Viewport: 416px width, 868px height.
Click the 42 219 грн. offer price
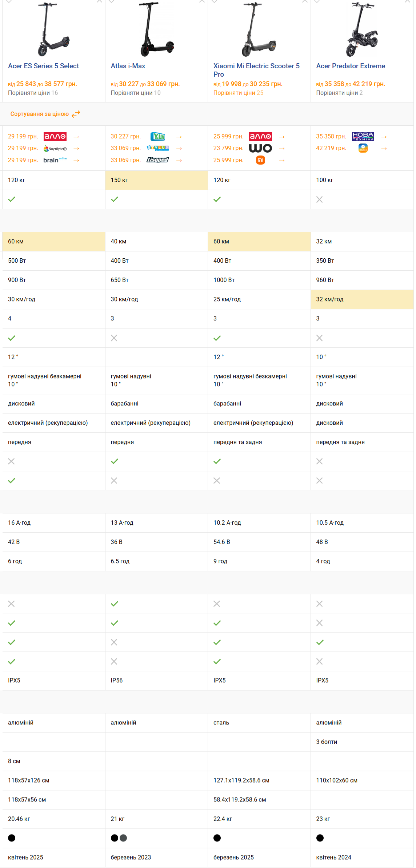(x=331, y=148)
